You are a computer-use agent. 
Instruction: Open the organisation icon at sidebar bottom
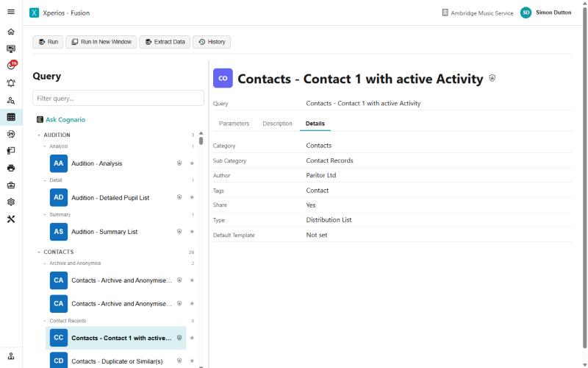coord(11,356)
